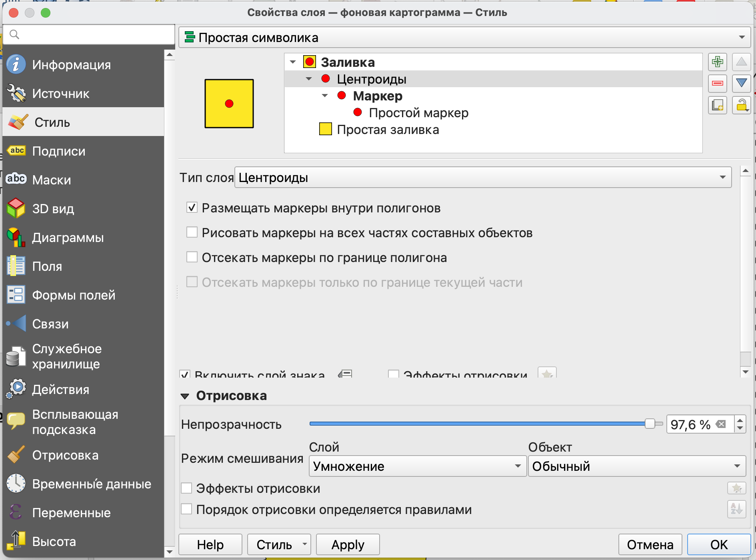The width and height of the screenshot is (756, 560).
Task: Click the duplicate symbol layer icon
Action: click(x=717, y=105)
